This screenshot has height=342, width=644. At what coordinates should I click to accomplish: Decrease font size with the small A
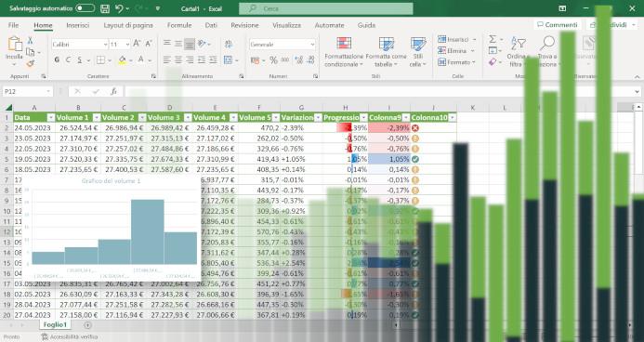(x=149, y=44)
